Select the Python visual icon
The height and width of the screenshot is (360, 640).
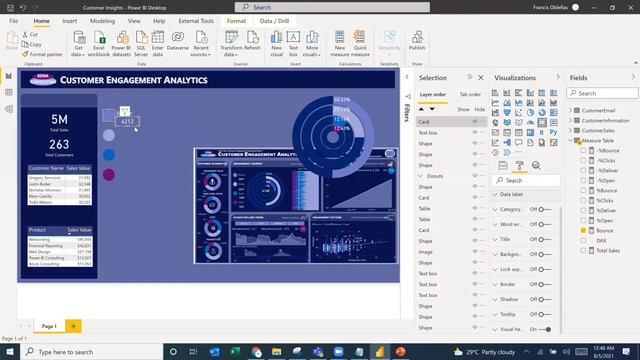pyautogui.click(x=553, y=132)
